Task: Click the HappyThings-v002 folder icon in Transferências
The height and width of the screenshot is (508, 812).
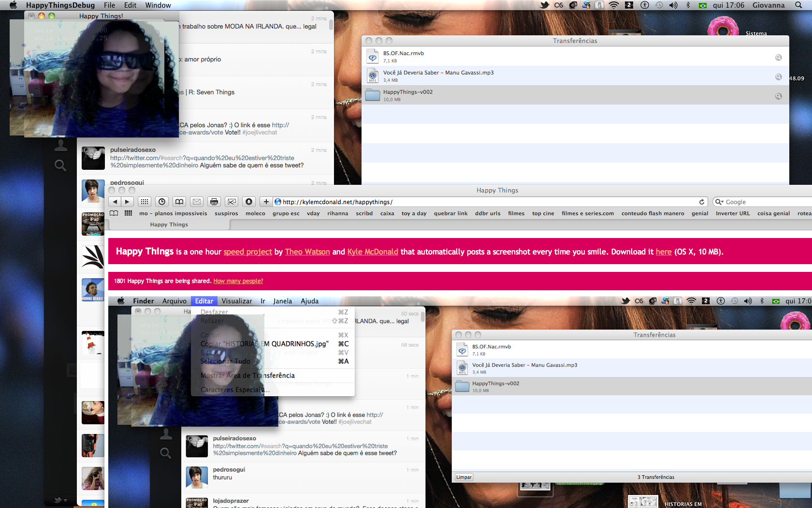Action: tap(372, 95)
